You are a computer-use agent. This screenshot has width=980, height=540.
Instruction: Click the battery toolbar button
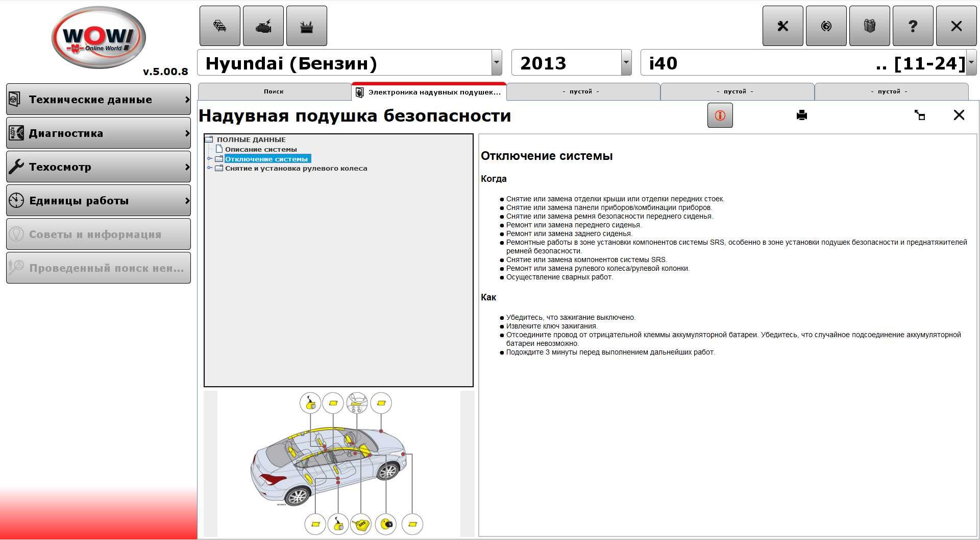[x=307, y=26]
